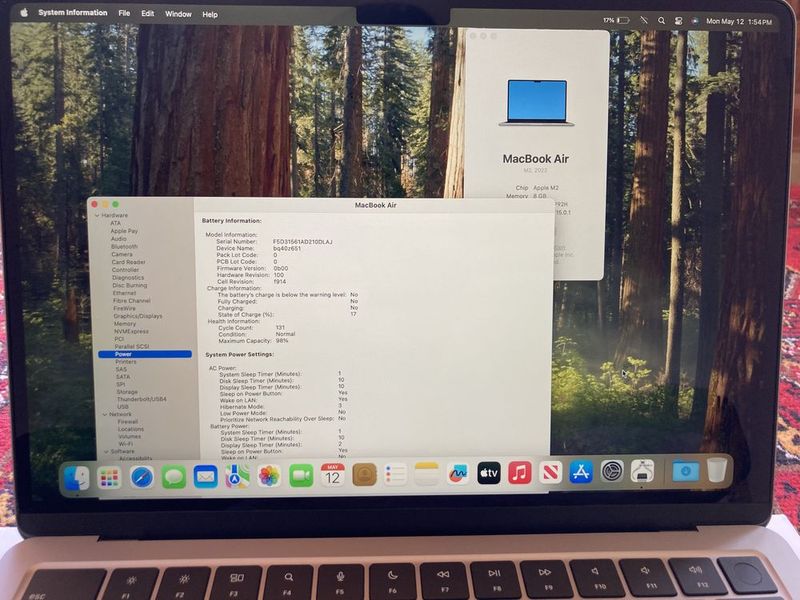Open the Messages app in the Dock
The width and height of the screenshot is (800, 600).
tap(173, 478)
